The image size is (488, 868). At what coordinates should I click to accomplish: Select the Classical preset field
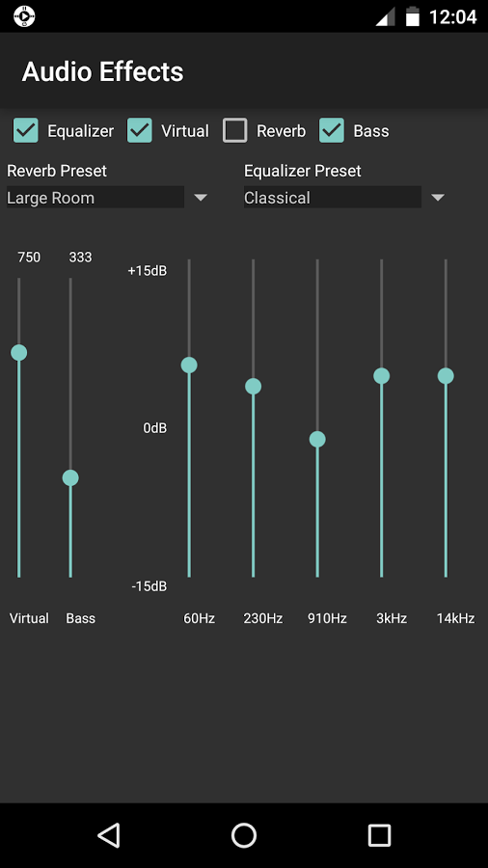tap(333, 198)
